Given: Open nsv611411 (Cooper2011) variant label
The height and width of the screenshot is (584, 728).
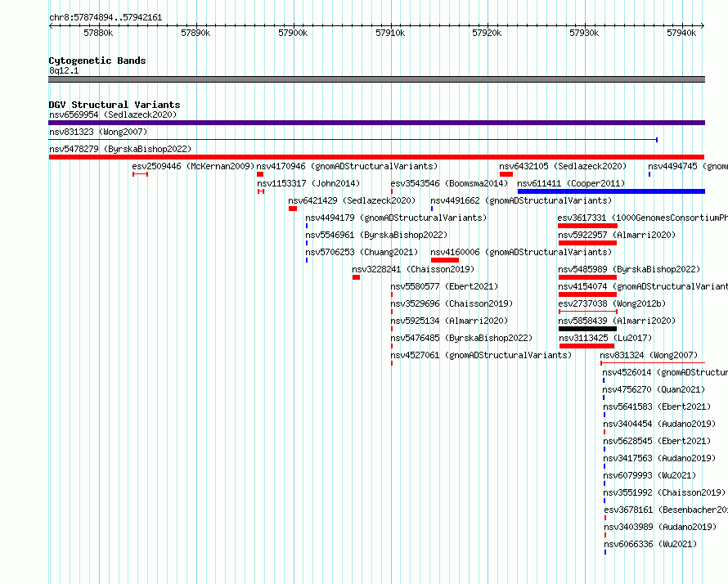Looking at the screenshot, I should click(x=571, y=183).
